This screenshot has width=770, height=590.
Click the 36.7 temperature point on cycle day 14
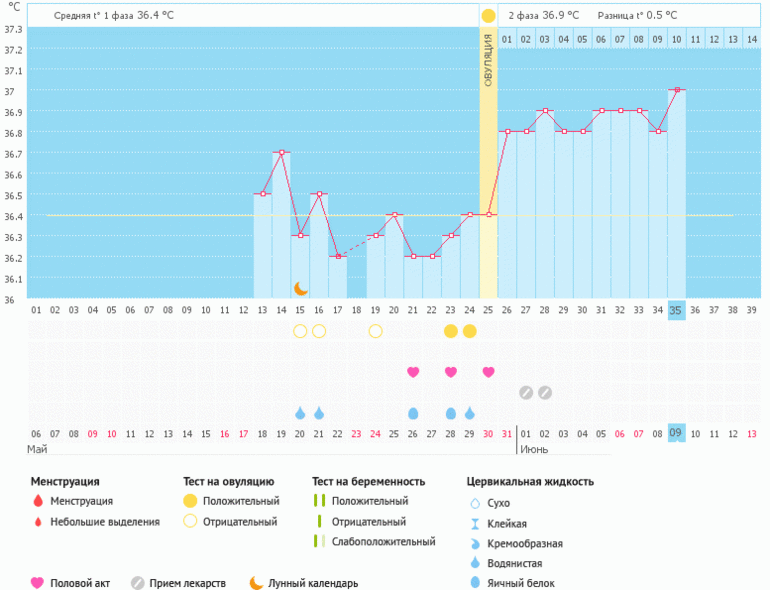282,152
